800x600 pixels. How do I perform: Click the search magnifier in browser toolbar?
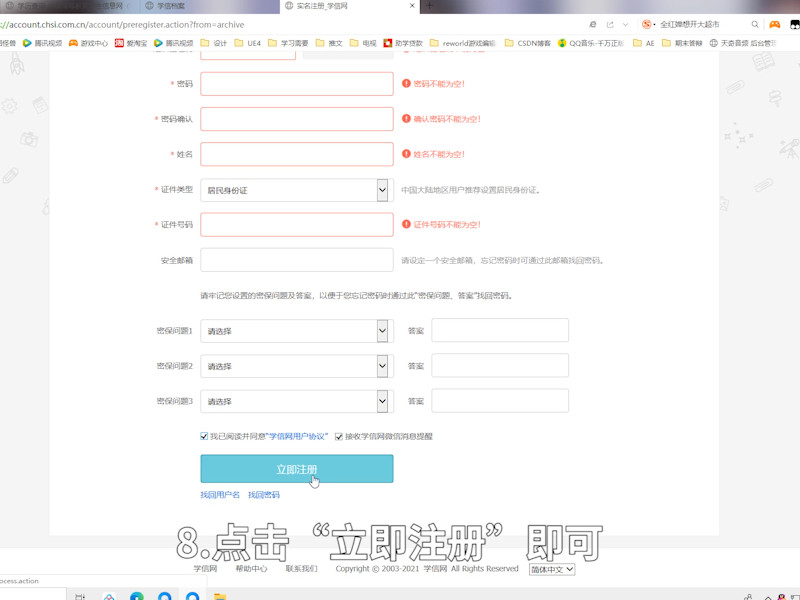[x=755, y=24]
